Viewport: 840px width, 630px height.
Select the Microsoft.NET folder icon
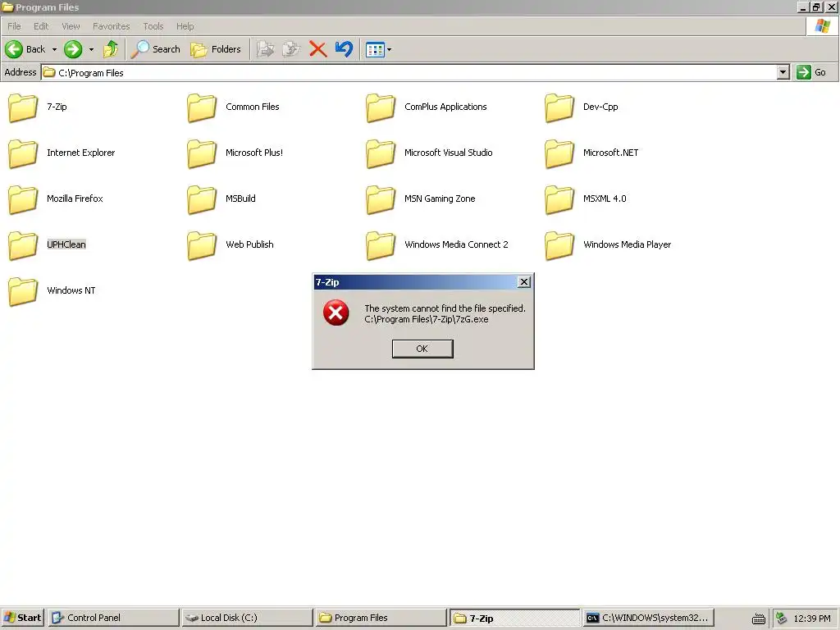coord(559,153)
